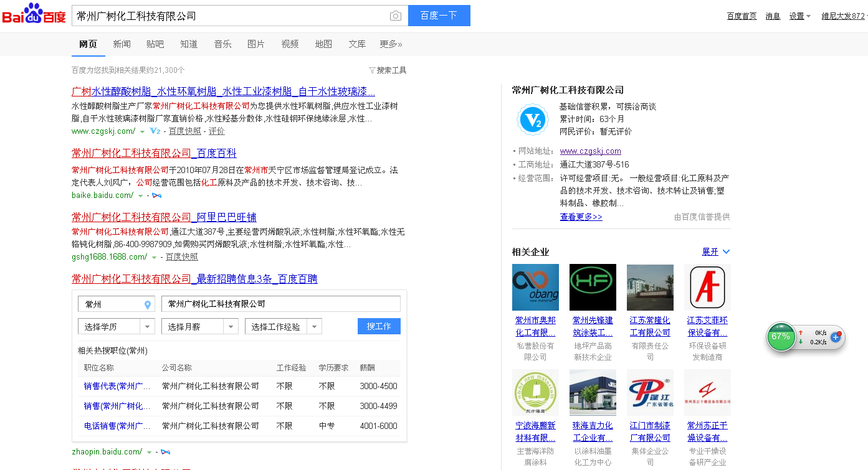Open 销售(常州广树化… job listing
The image size is (868, 470).
[117, 406]
